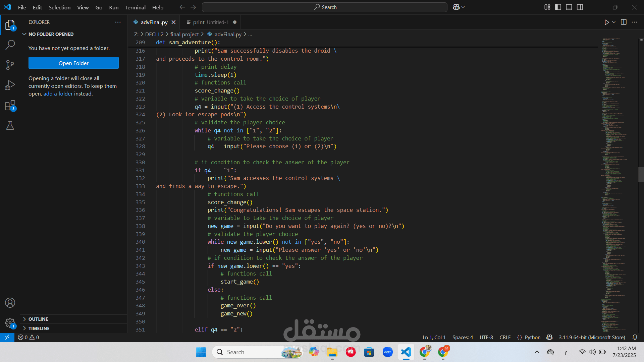Screen dimensions: 644x362
Task: Expand the TIMELINE section
Action: [x=39, y=328]
